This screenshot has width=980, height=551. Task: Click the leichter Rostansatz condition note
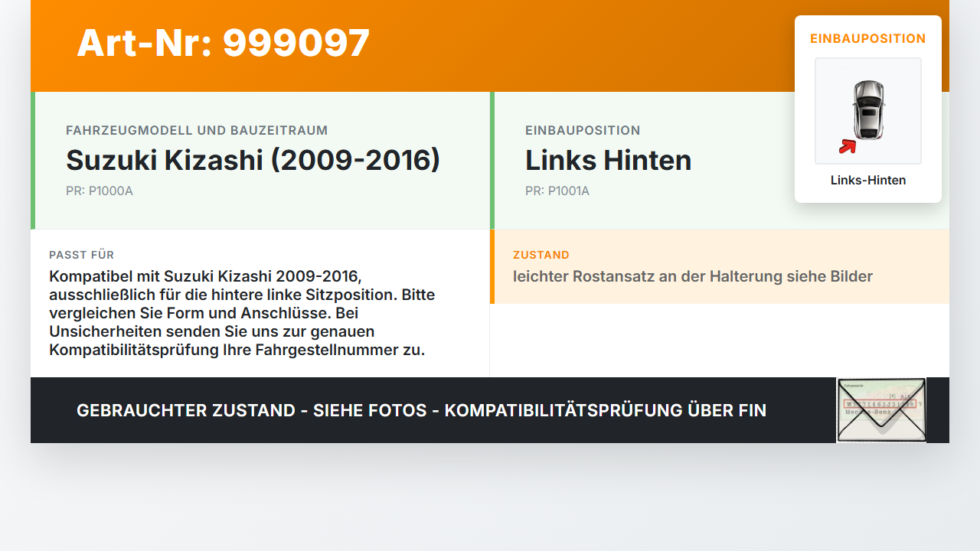coord(693,276)
